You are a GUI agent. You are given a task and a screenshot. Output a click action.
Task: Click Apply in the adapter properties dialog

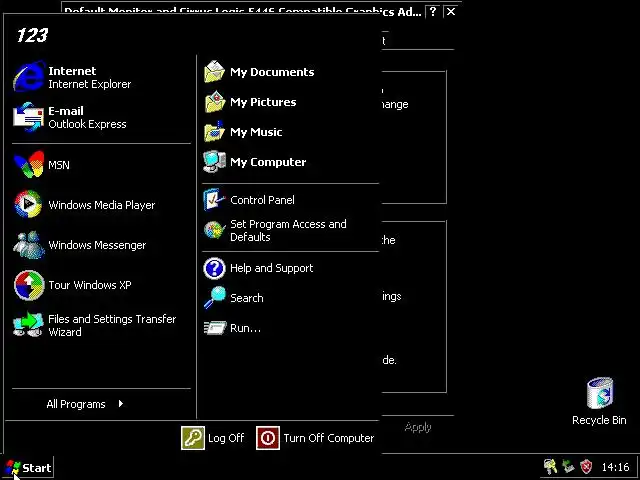pos(418,427)
